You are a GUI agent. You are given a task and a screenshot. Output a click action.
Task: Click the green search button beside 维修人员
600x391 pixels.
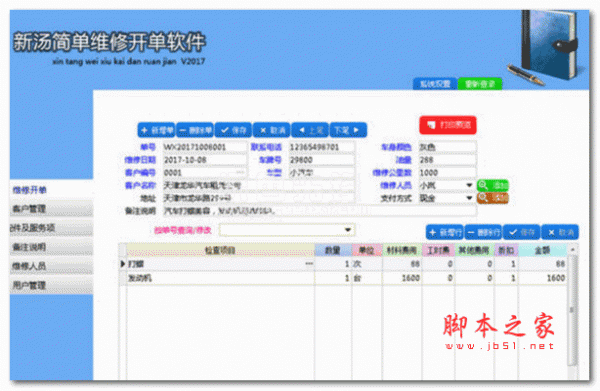click(492, 186)
